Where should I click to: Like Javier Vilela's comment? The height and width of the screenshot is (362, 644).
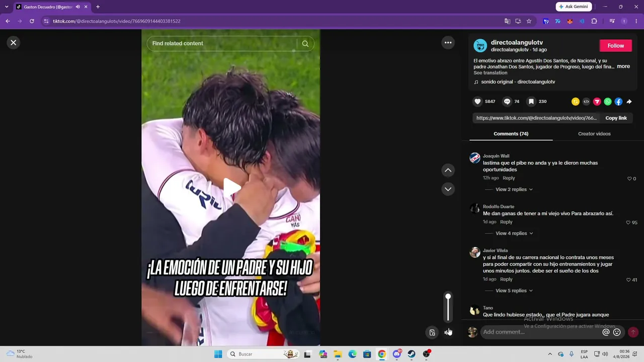(628, 280)
